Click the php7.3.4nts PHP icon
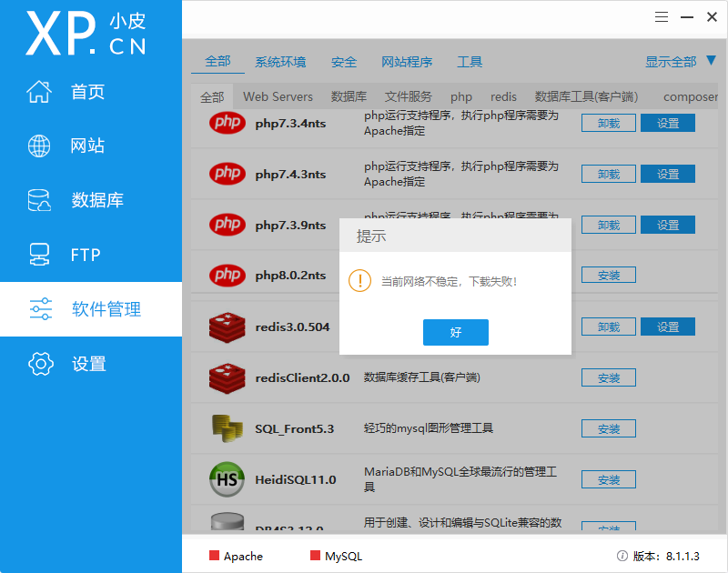 227,123
